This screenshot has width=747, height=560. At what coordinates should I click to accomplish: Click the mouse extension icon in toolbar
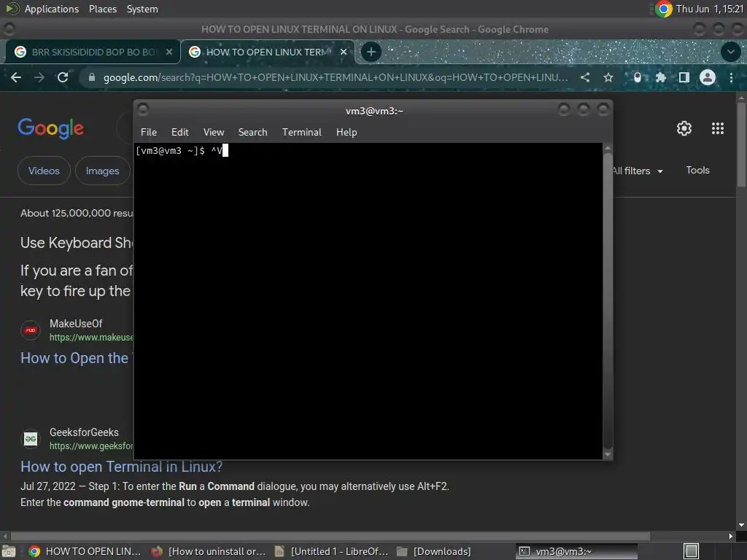[638, 77]
